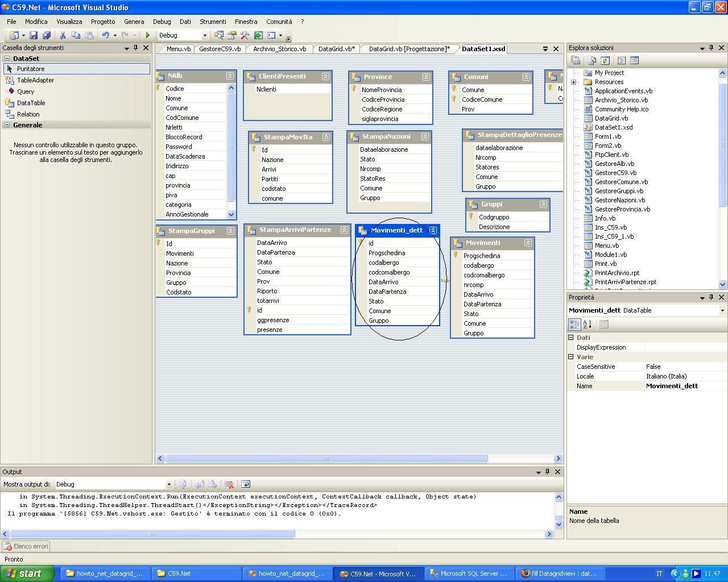Screen dimensions: 728x582
Task: Select GestoreNazioni.vb in Esplora soluzioni
Action: (x=619, y=200)
